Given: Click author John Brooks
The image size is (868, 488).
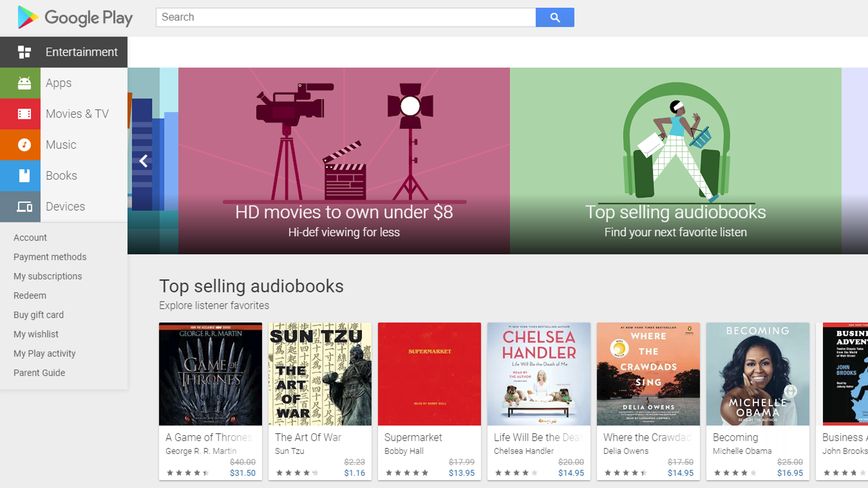Looking at the screenshot, I should point(845,451).
